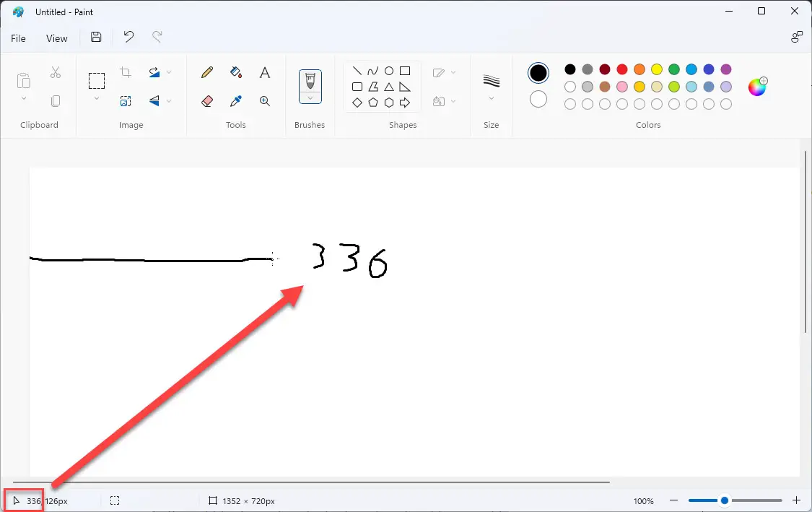Expand the Brushes dropdown chevron

click(x=310, y=98)
